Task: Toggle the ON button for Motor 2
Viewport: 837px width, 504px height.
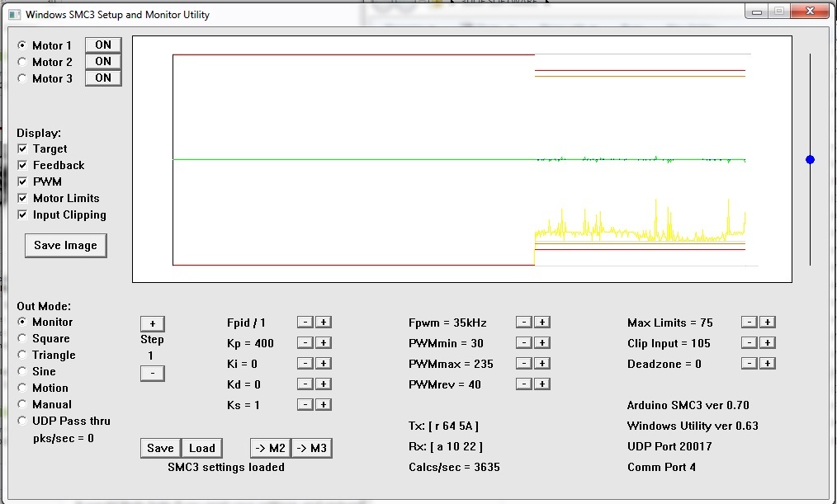Action: [103, 61]
